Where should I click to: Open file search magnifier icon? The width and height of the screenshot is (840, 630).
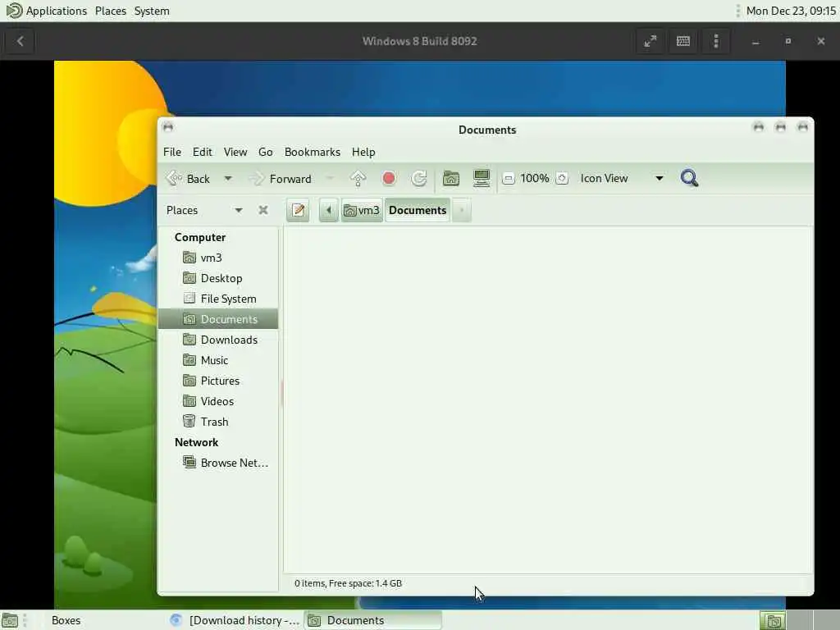[689, 178]
